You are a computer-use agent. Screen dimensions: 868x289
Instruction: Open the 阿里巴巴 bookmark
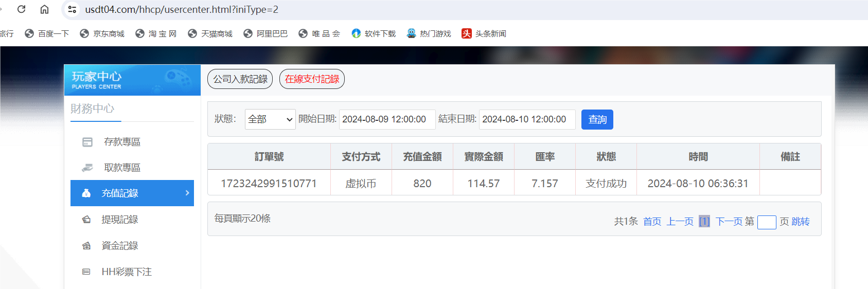tap(265, 33)
